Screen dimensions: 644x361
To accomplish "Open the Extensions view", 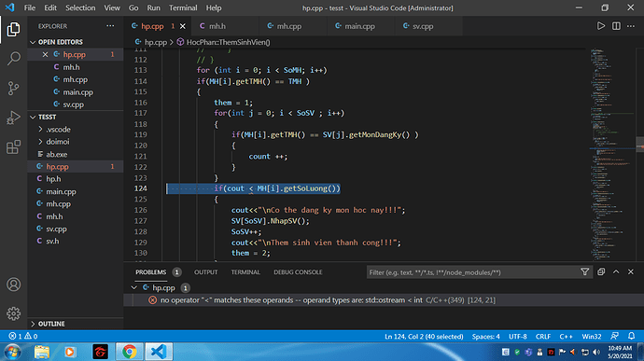I will [x=14, y=147].
